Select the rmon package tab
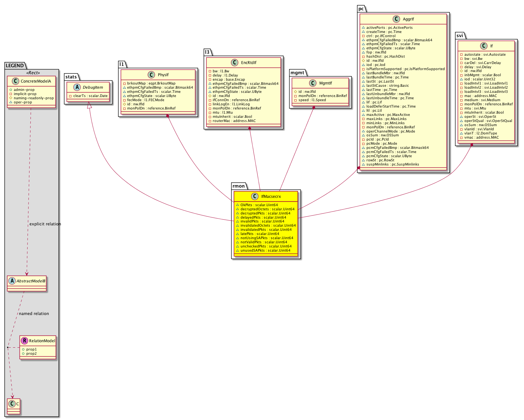The width and height of the screenshot is (524, 420). (x=239, y=186)
